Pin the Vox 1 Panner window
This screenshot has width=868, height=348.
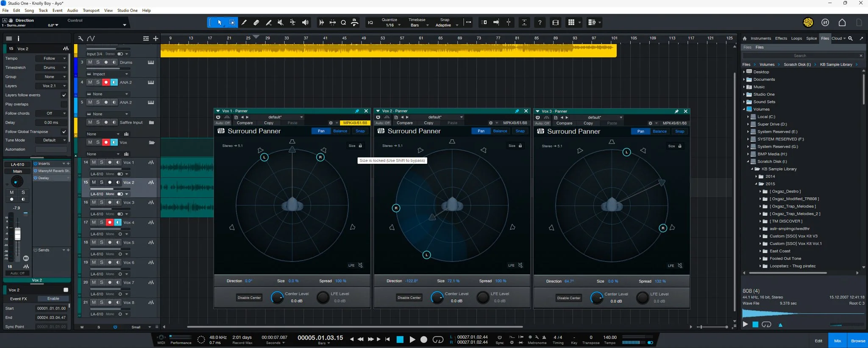[x=357, y=111]
